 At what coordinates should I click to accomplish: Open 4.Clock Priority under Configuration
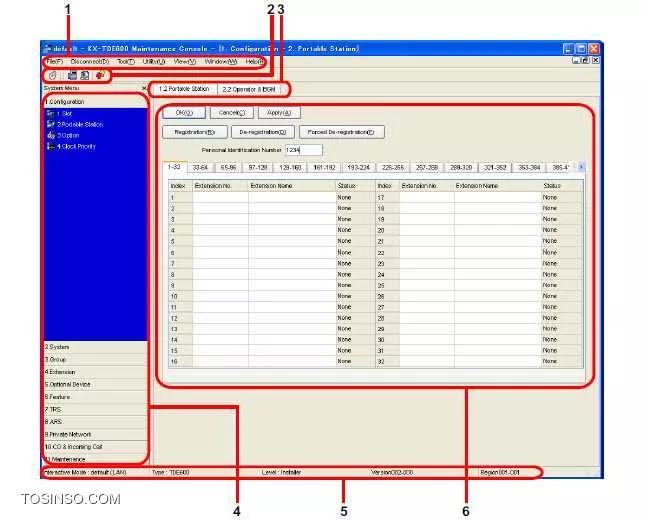tap(71, 146)
